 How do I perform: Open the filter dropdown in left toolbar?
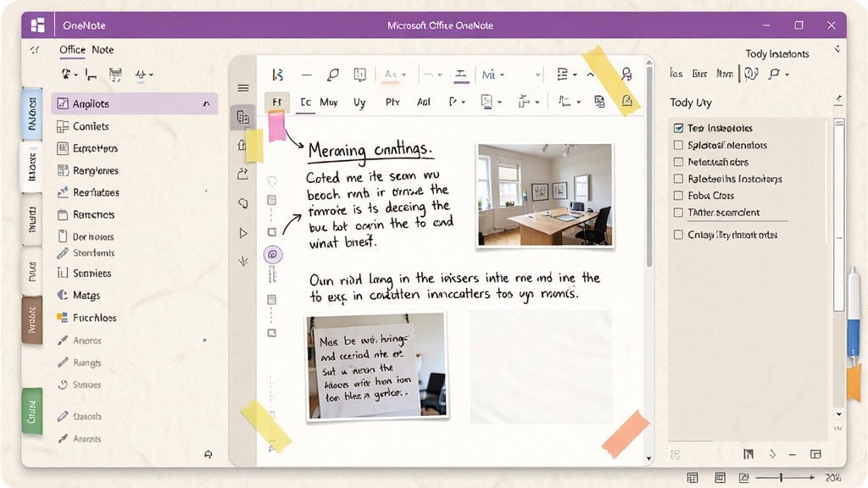(x=144, y=75)
